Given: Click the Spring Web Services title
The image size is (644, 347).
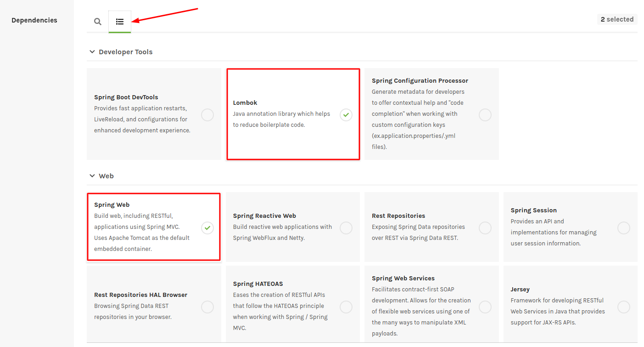Looking at the screenshot, I should 403,279.
